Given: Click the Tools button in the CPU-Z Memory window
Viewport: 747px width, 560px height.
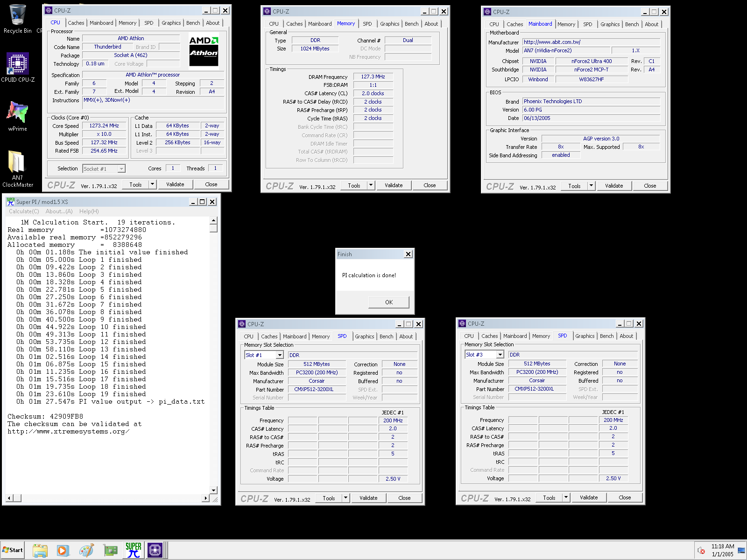Looking at the screenshot, I should pos(354,185).
